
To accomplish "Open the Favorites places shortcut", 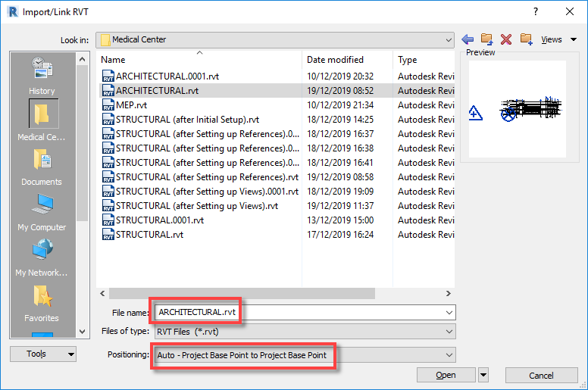I will pos(42,303).
